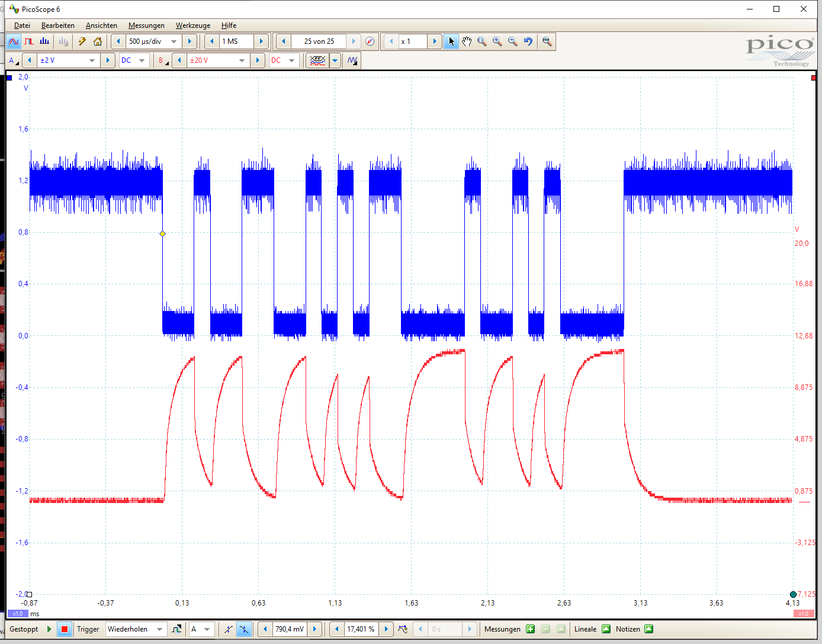
Task: Decrease channel B voltage range
Action: click(x=179, y=60)
